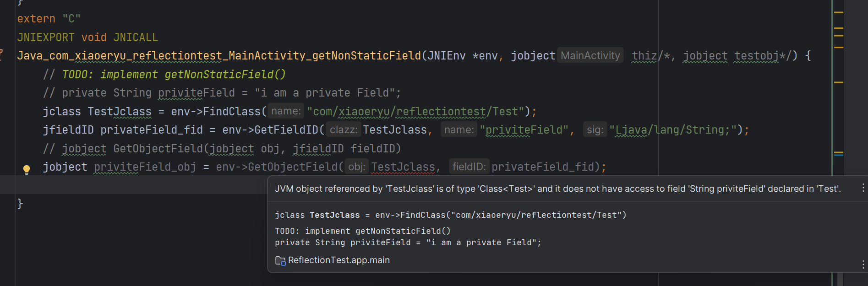Click the bold TestJclass in the tooltip popup
Viewport: 868px width, 286px height.
[x=335, y=215]
